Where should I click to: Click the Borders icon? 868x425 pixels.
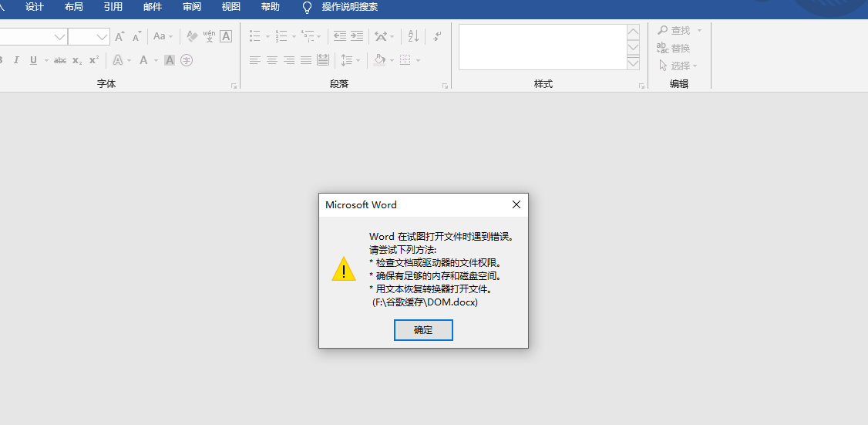click(x=405, y=60)
